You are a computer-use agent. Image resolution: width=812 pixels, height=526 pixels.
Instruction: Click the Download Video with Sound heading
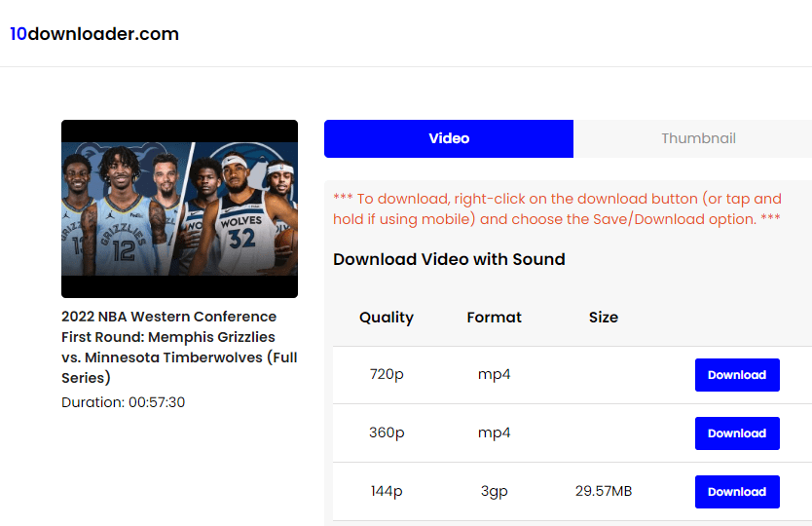click(x=449, y=259)
